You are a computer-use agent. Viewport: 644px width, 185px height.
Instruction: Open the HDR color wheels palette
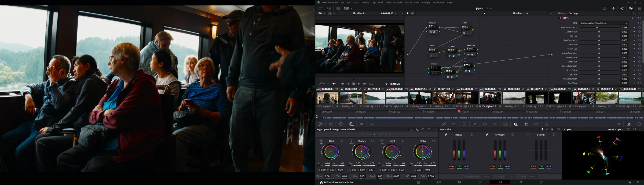(351, 124)
